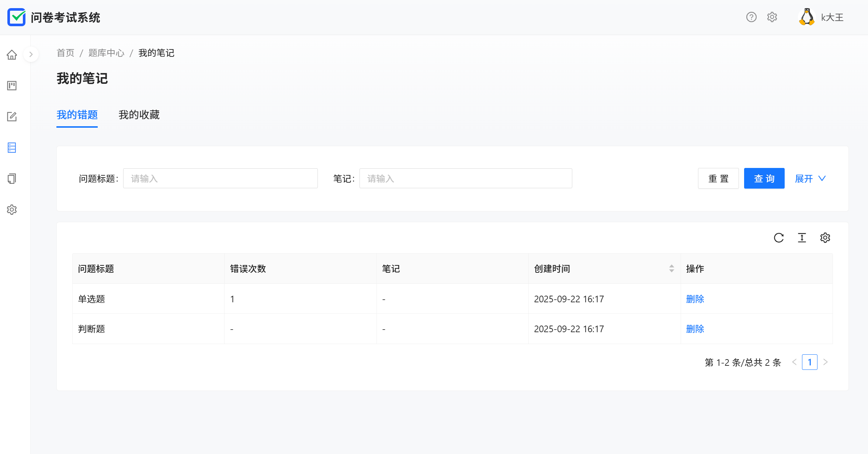Expand the sidebar with arrow toggle

[x=31, y=55]
